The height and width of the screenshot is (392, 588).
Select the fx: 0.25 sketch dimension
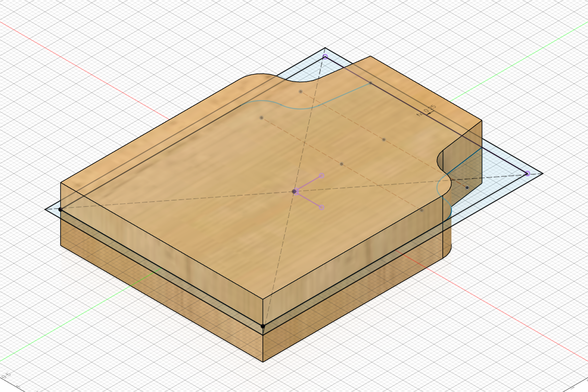click(426, 110)
